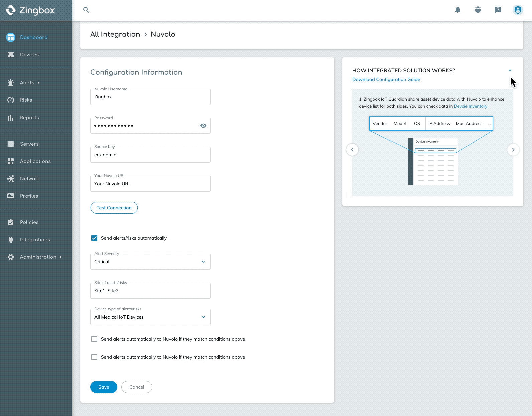Expand the Administration submenu arrow
Image resolution: width=532 pixels, height=416 pixels.
point(61,257)
